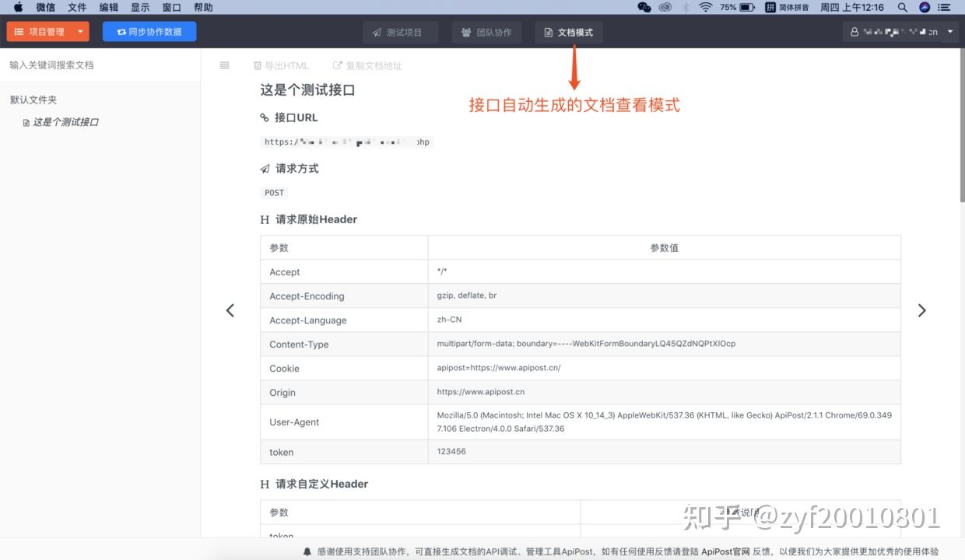This screenshot has width=965, height=560.
Task: Click the WeChat status icon in menu bar
Action: (x=644, y=7)
